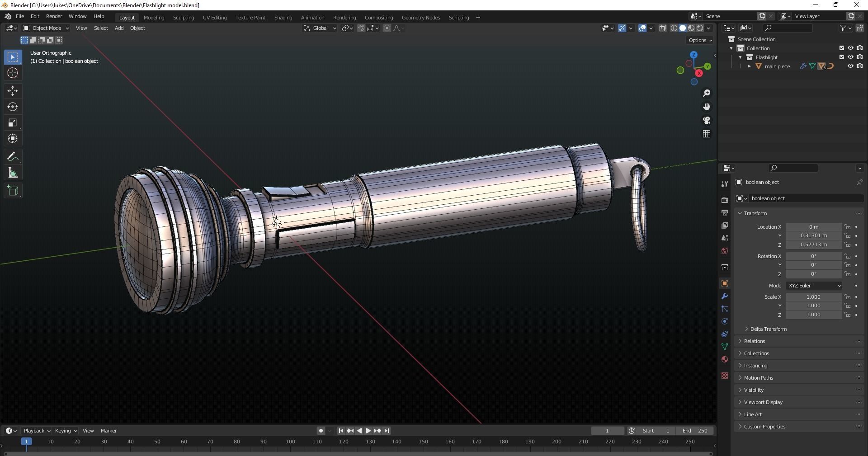Select the Cursor tool in toolbar

13,73
